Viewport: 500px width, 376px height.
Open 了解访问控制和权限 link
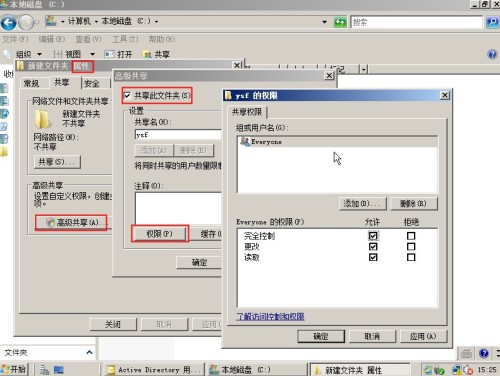pyautogui.click(x=270, y=316)
